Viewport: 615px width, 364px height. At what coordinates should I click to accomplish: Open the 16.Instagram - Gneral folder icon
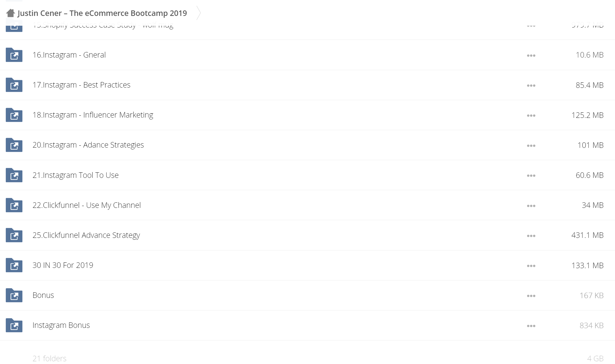point(14,55)
